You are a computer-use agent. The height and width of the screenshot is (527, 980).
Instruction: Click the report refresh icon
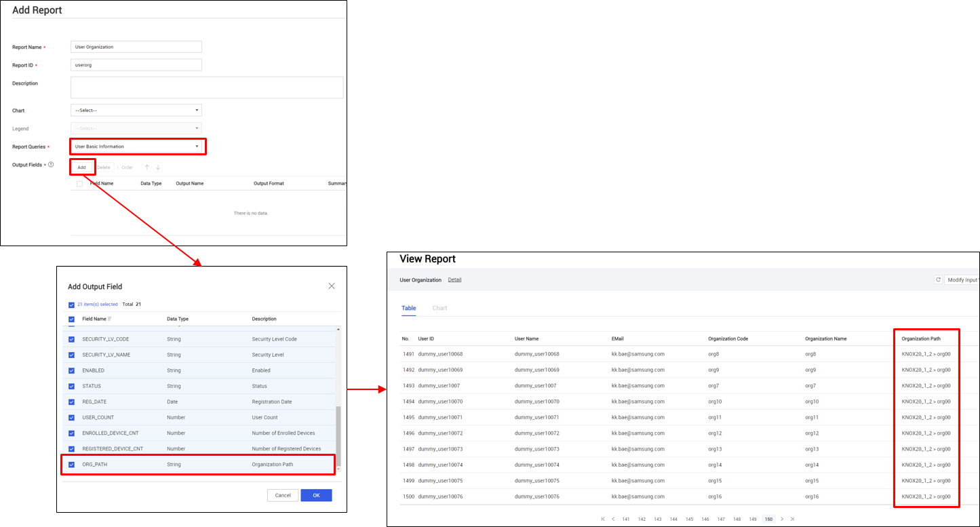click(938, 279)
